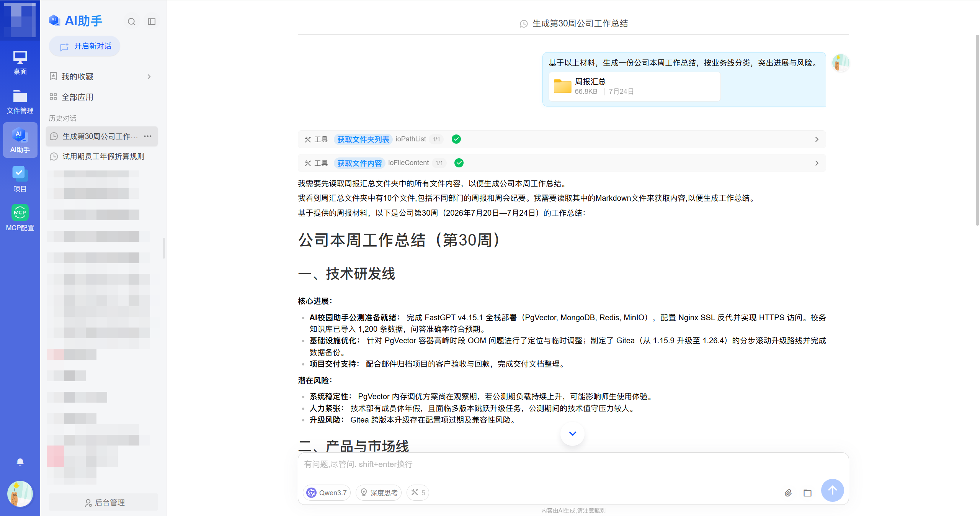Click the wrench icon in ioPathList row
This screenshot has width=980, height=516.
[307, 139]
